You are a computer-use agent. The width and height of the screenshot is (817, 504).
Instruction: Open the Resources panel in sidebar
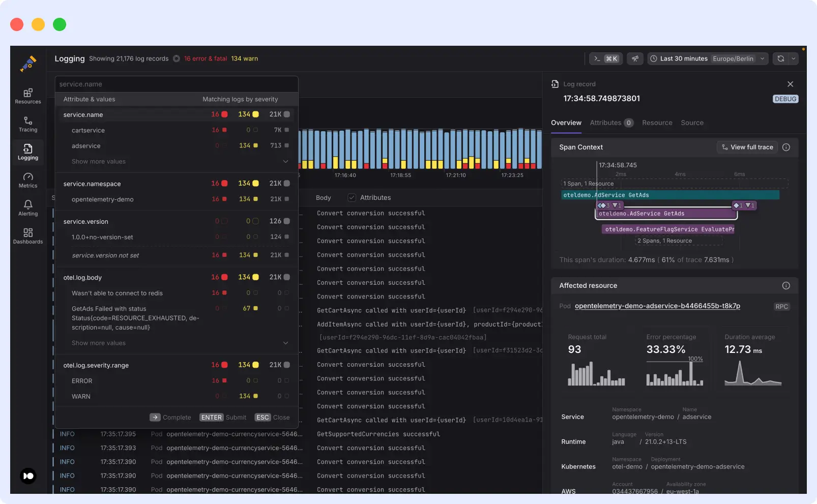point(27,96)
